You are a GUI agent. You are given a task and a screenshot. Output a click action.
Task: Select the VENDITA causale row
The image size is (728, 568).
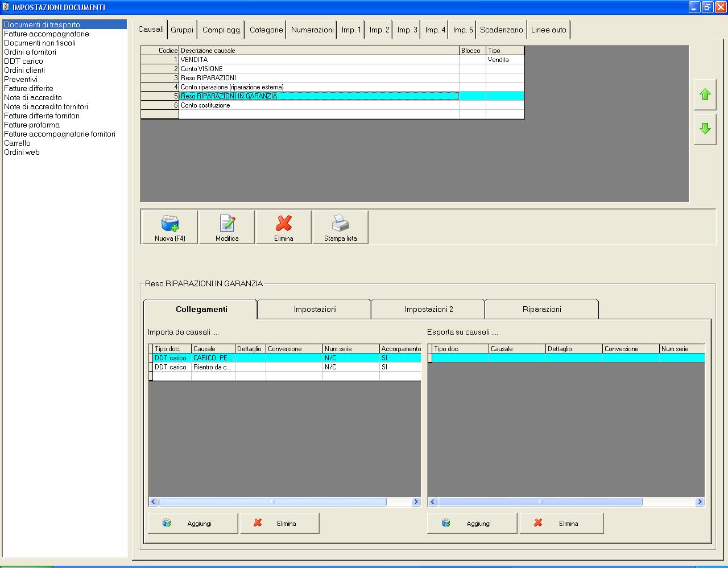point(332,60)
